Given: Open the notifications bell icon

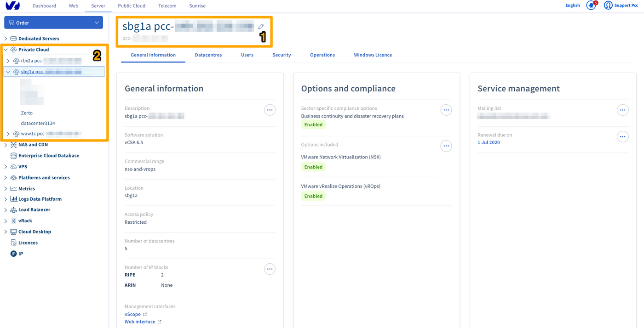Looking at the screenshot, I should (591, 6).
